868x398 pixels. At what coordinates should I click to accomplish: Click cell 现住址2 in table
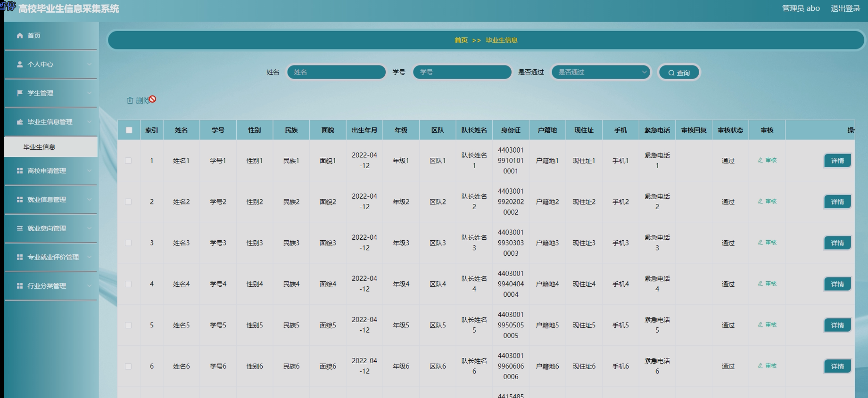tap(584, 202)
